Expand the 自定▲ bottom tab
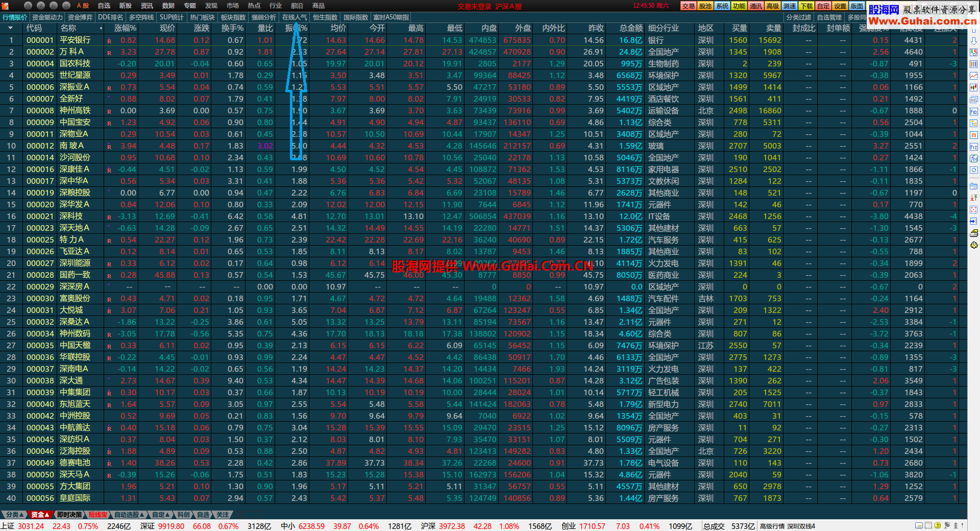 pos(162,515)
